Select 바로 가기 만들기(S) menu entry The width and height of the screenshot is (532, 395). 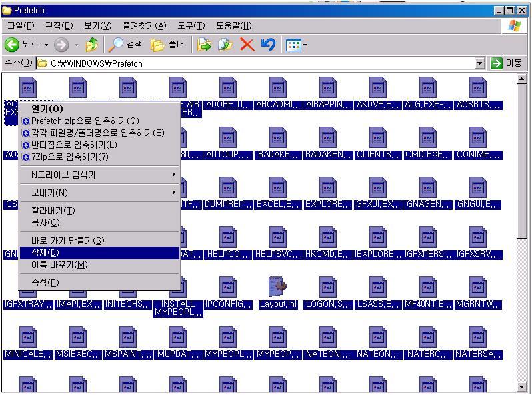(x=99, y=240)
